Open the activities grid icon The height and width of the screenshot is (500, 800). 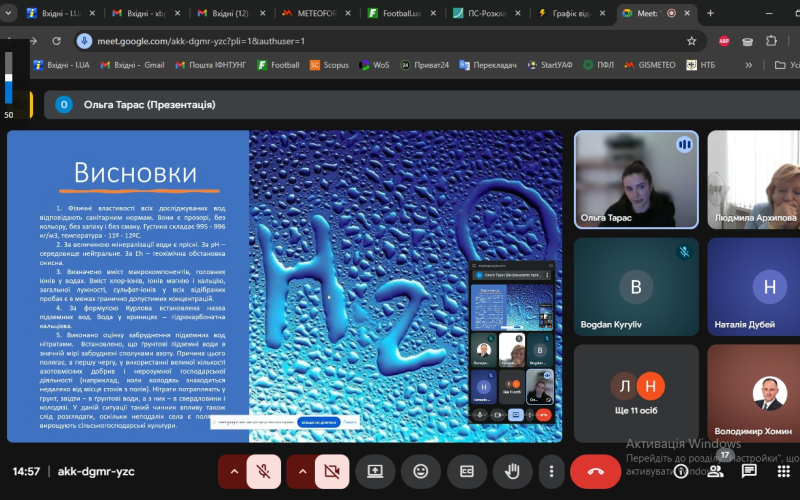pyautogui.click(x=783, y=471)
